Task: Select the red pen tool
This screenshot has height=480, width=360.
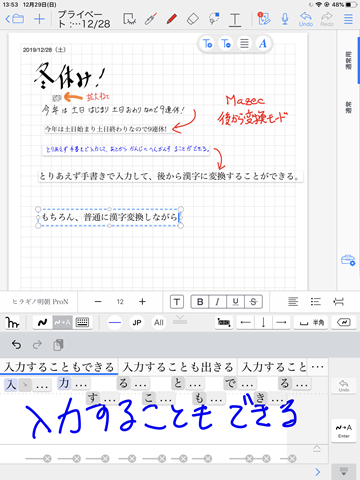Action: 172,19
